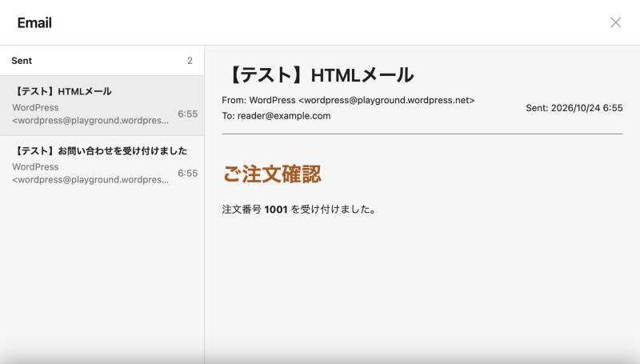Click the From address line in email header
Image resolution: width=640 pixels, height=364 pixels.
348,100
